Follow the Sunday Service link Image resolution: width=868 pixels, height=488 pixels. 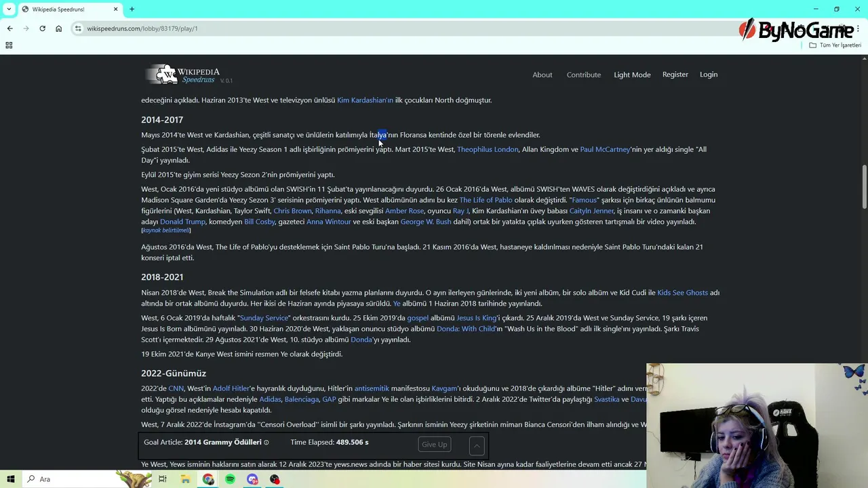click(264, 318)
